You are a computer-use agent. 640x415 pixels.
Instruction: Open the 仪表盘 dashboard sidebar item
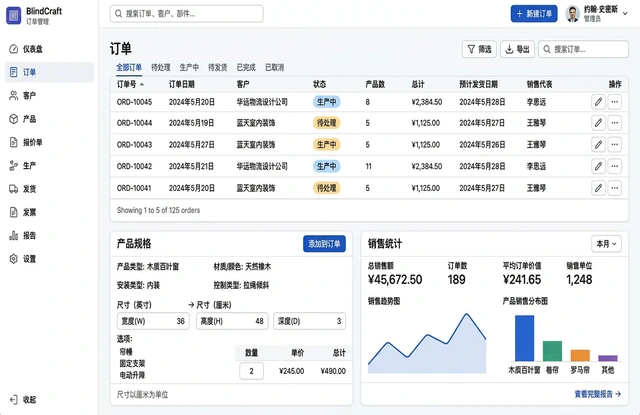click(x=49, y=49)
